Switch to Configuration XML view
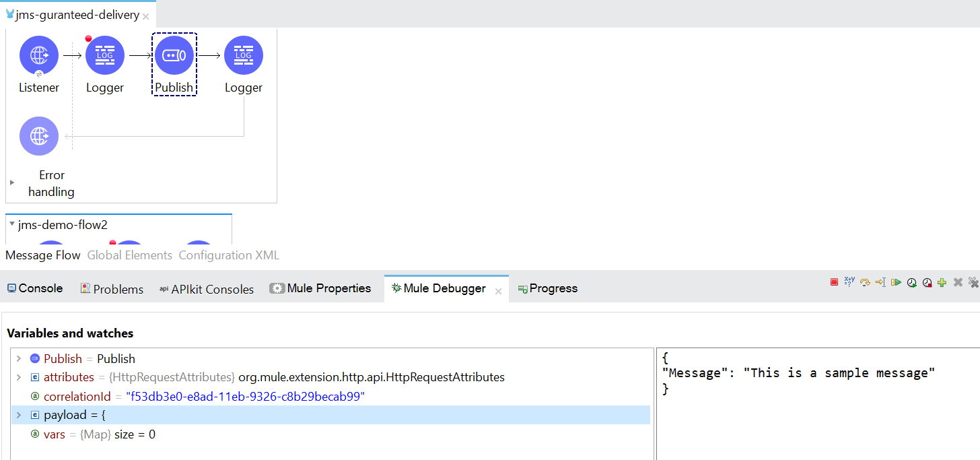980x460 pixels. 229,255
